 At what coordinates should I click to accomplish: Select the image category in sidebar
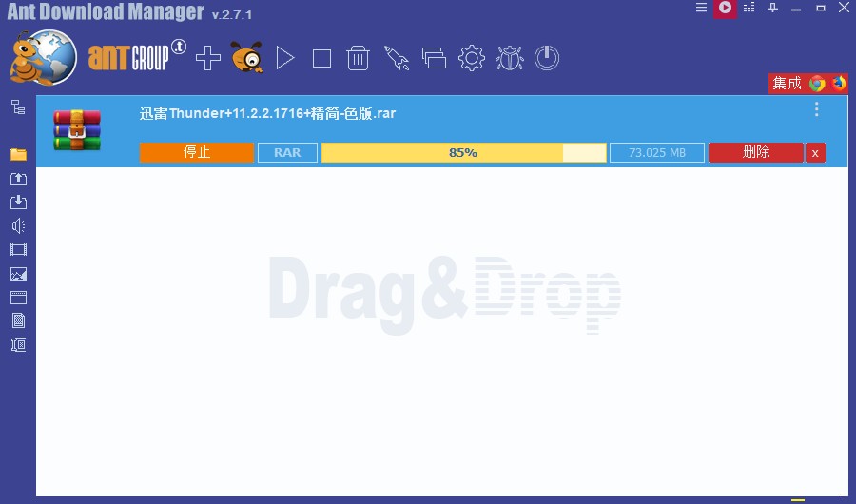[x=18, y=274]
